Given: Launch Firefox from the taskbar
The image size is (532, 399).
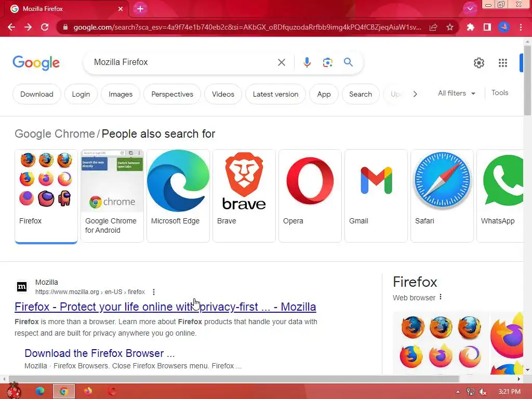Looking at the screenshot, I should 87,391.
